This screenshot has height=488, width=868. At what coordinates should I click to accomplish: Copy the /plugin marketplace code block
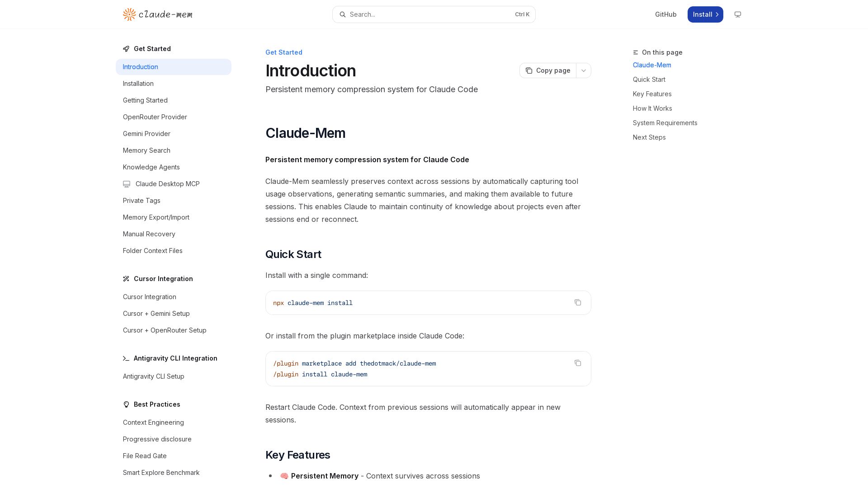(578, 363)
